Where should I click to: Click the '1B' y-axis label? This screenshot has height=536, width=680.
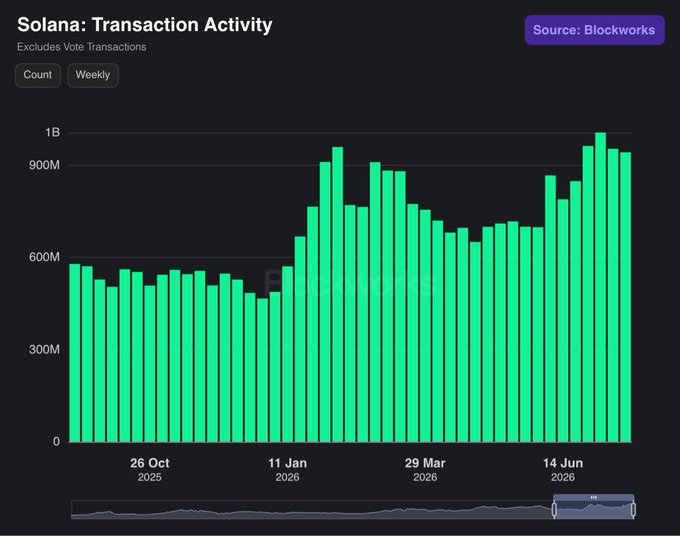52,132
